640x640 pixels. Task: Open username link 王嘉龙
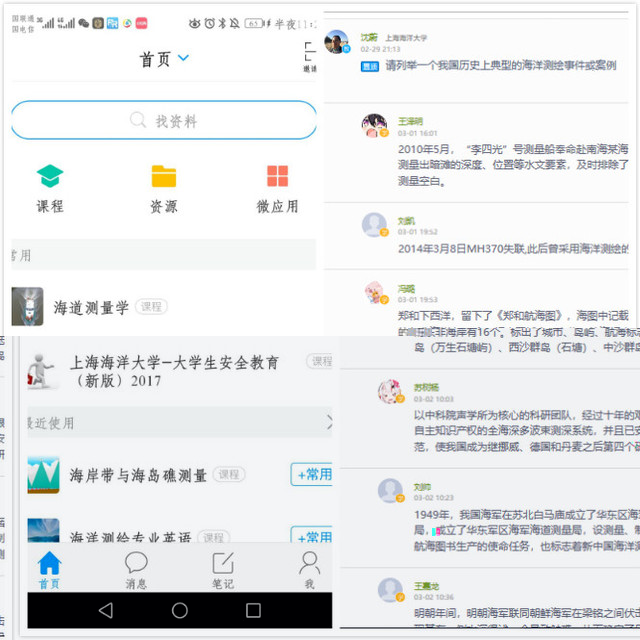(x=427, y=586)
